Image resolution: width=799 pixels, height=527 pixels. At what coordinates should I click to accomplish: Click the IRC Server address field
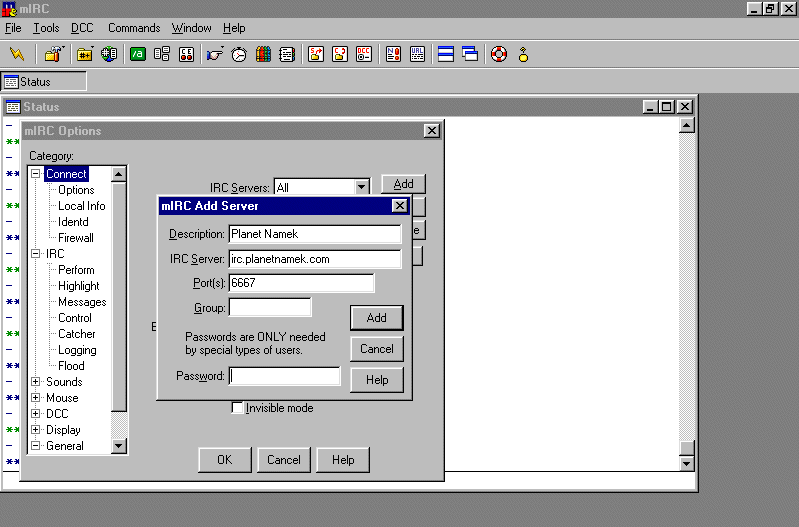315,259
